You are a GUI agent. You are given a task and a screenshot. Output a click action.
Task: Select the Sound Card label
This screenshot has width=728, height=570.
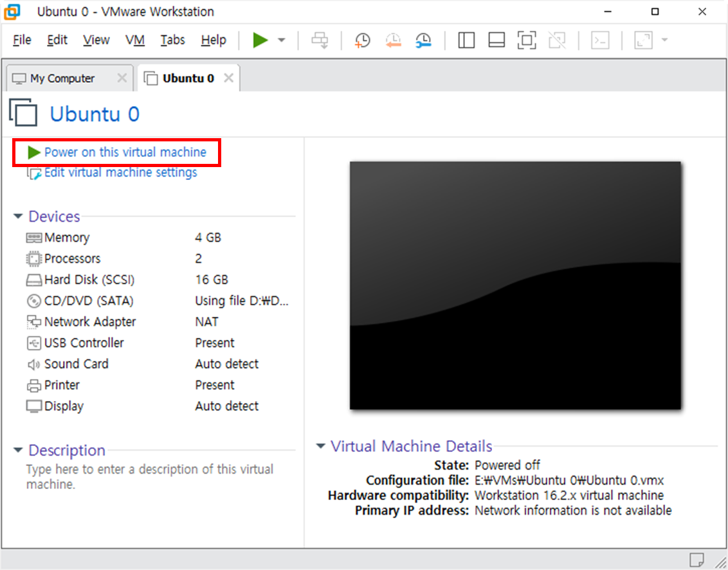76,364
